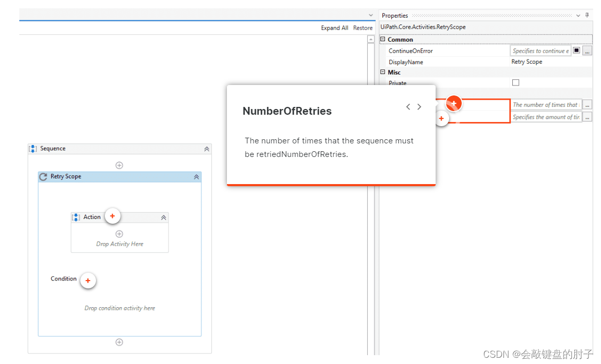The height and width of the screenshot is (364, 601).
Task: Collapse the Common properties section
Action: point(382,39)
